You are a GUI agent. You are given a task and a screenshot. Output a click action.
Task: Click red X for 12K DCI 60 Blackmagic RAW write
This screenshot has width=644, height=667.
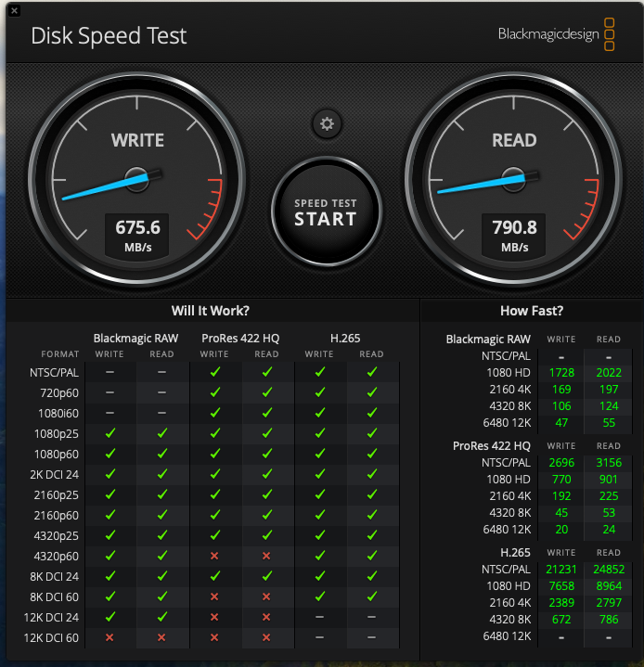109,637
